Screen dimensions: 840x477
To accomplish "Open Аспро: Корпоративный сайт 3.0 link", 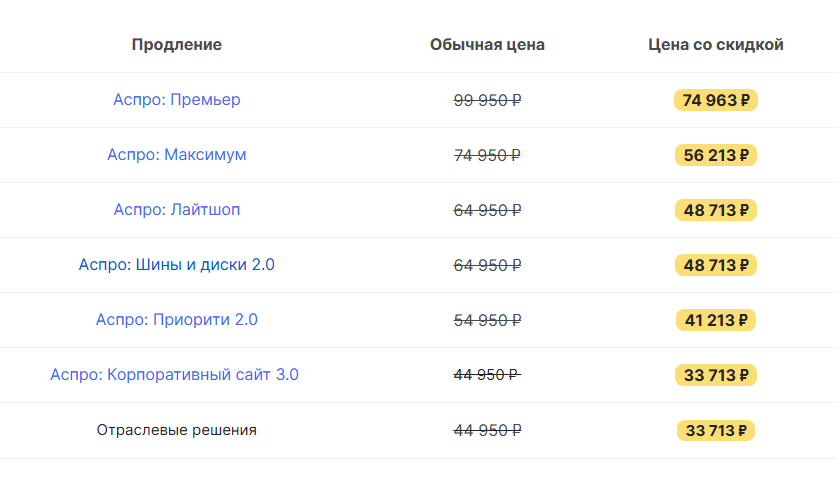I will point(175,375).
